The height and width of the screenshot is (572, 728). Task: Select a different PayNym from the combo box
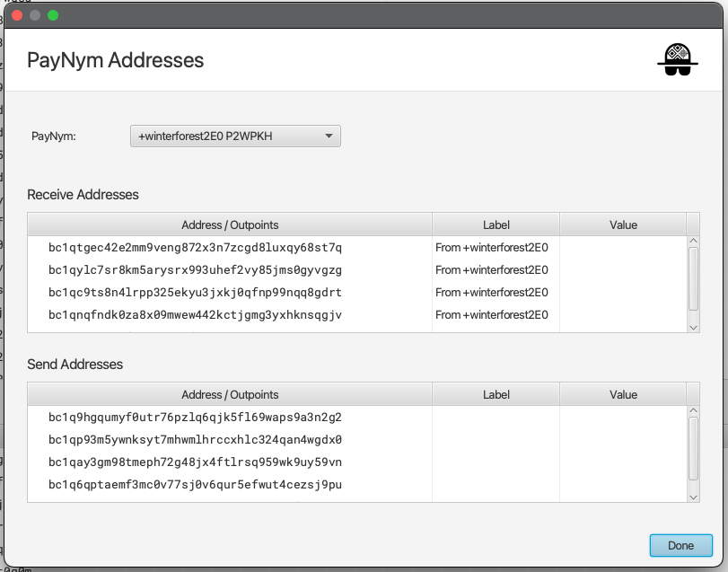[x=235, y=135]
